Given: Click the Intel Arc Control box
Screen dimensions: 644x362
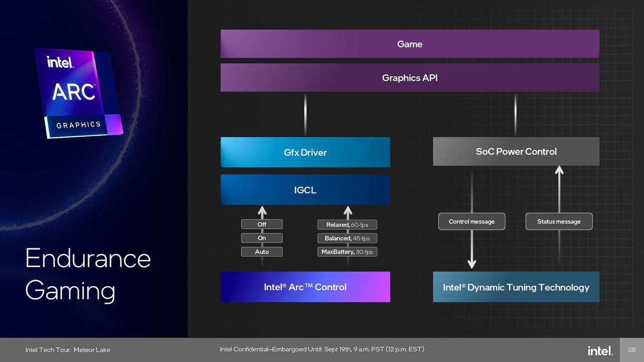Looking at the screenshot, I should click(305, 287).
